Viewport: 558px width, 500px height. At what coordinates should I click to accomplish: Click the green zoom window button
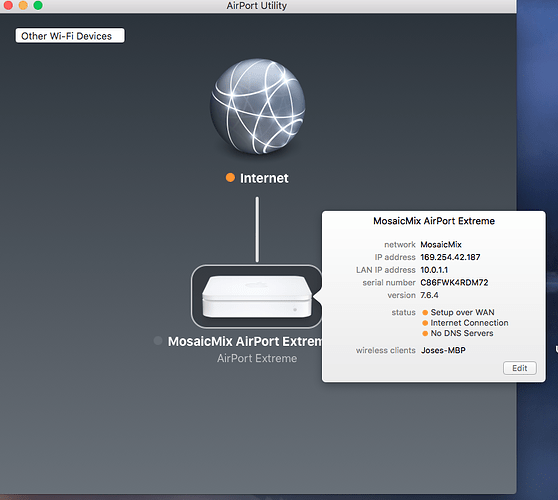point(38,5)
